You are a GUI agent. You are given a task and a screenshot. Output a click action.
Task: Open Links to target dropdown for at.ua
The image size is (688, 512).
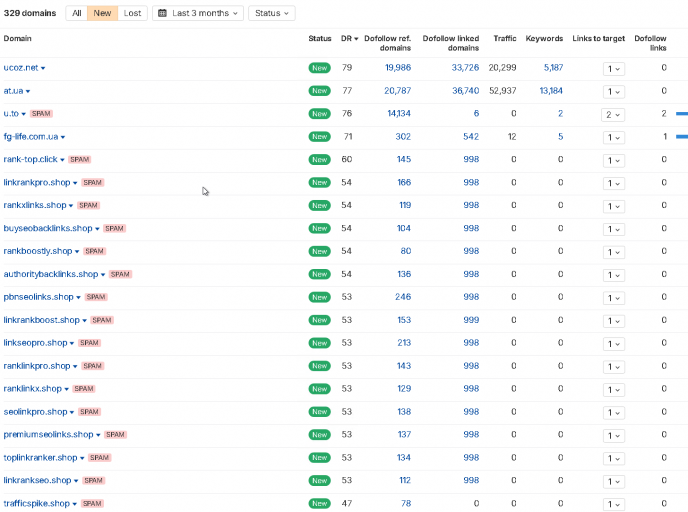pyautogui.click(x=613, y=92)
